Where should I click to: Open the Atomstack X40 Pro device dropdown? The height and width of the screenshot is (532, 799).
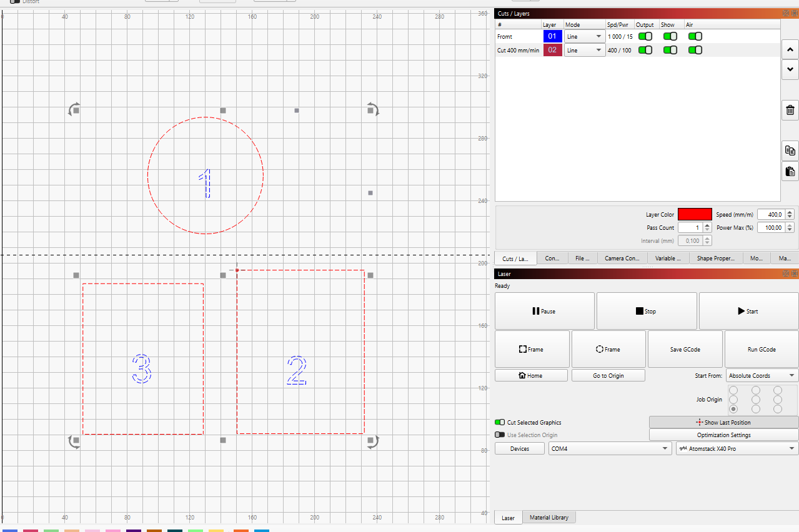[x=737, y=448]
